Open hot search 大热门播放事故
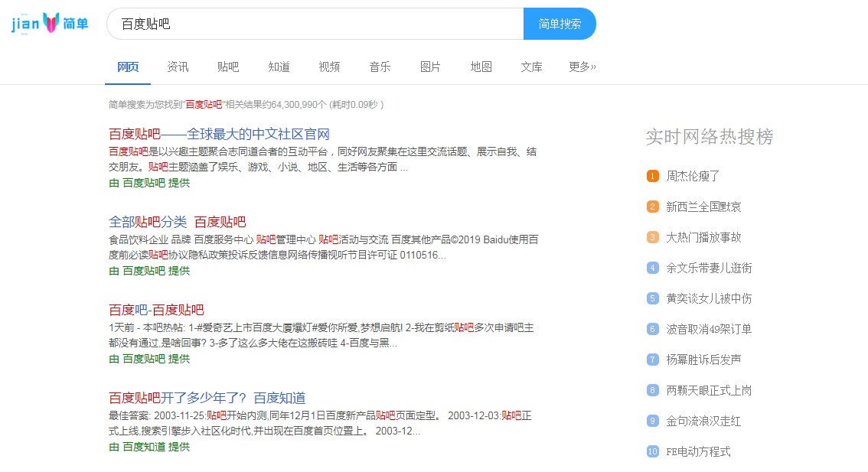This screenshot has width=868, height=472. click(x=703, y=237)
